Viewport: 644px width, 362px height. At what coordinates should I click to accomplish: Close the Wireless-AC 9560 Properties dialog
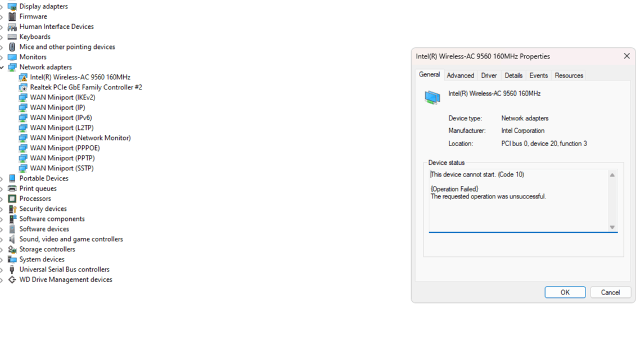(627, 56)
